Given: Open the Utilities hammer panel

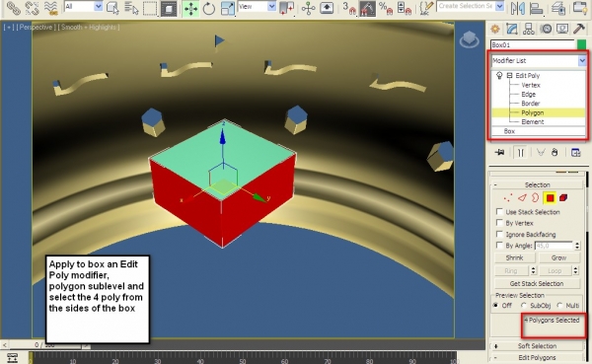Looking at the screenshot, I should click(578, 29).
